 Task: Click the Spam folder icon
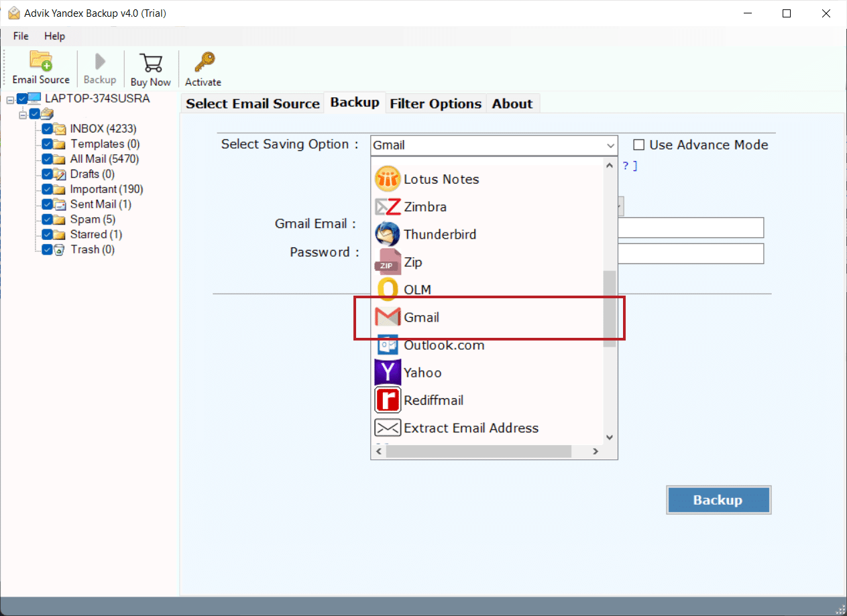(60, 219)
